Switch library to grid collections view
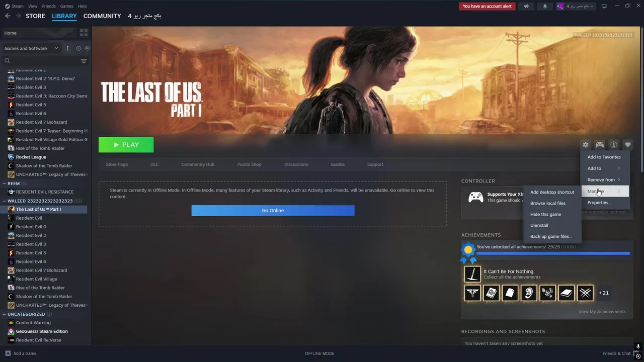Image resolution: width=644 pixels, height=362 pixels. 84,33
